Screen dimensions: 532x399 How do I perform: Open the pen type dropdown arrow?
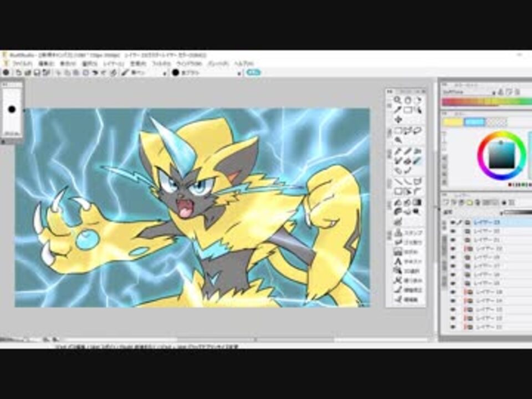pos(165,73)
